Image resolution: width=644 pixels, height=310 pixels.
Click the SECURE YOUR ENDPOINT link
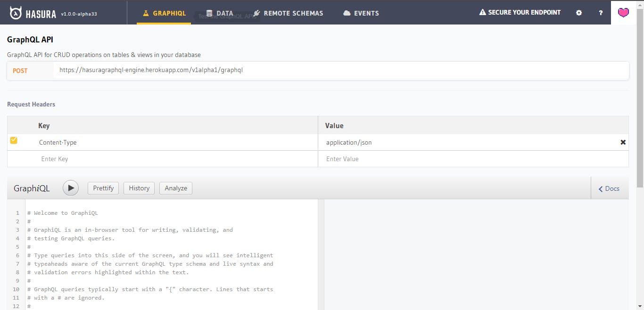523,12
